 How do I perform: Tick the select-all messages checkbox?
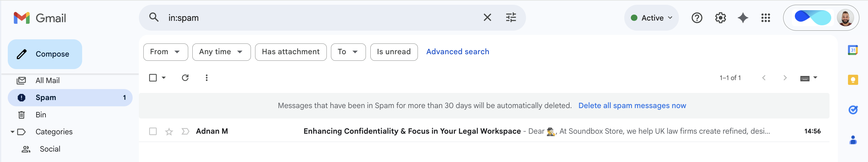tap(153, 78)
